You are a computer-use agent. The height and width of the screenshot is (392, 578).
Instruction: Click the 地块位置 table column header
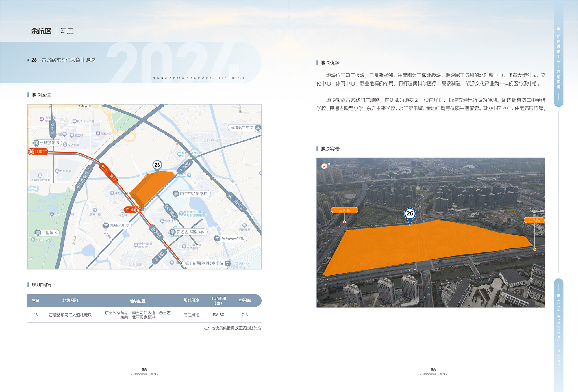138,301
